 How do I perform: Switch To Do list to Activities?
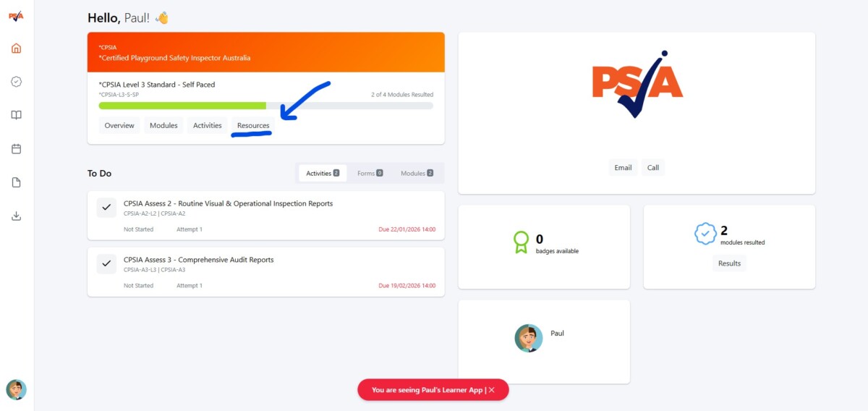323,173
